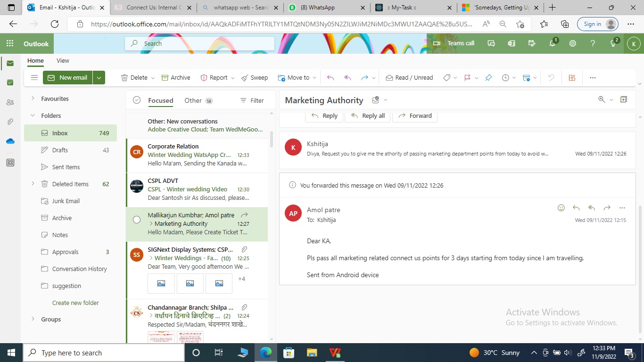Open Calendar in the left app rail

pyautogui.click(x=10, y=82)
